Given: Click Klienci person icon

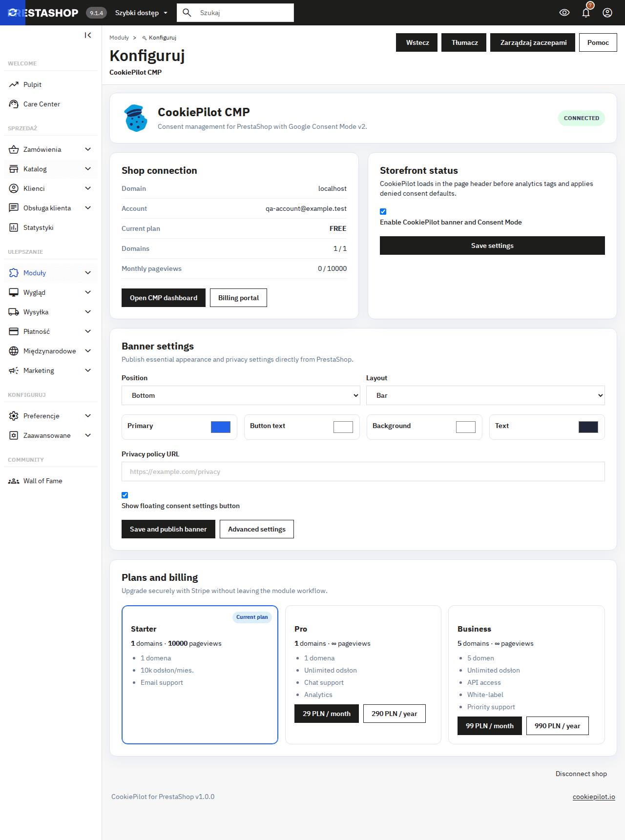Looking at the screenshot, I should (14, 188).
